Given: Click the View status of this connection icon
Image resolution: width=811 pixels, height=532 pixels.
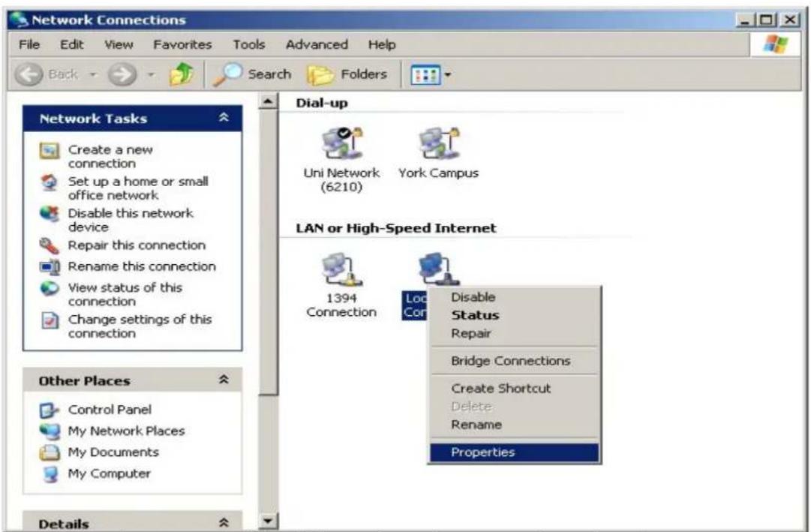Looking at the screenshot, I should pos(50,288).
